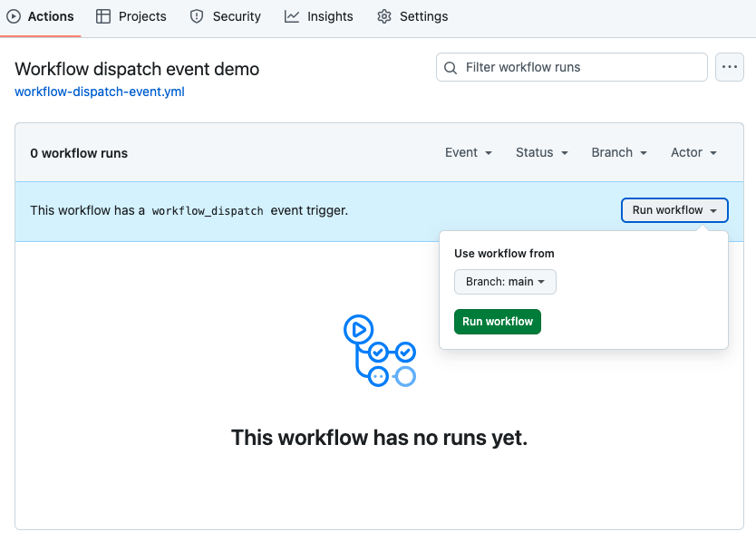Switch to the Projects tab

pos(131,16)
